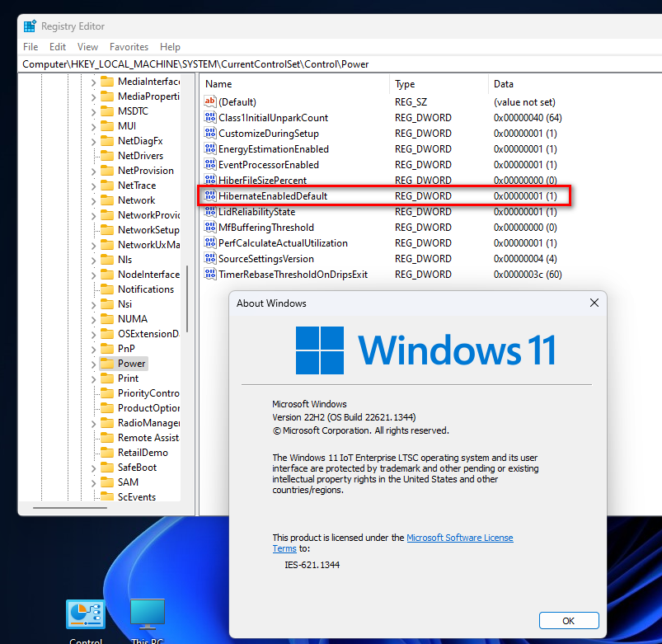Click the 0x00000004 (4) data cell
This screenshot has width=662, height=644.
click(x=525, y=258)
